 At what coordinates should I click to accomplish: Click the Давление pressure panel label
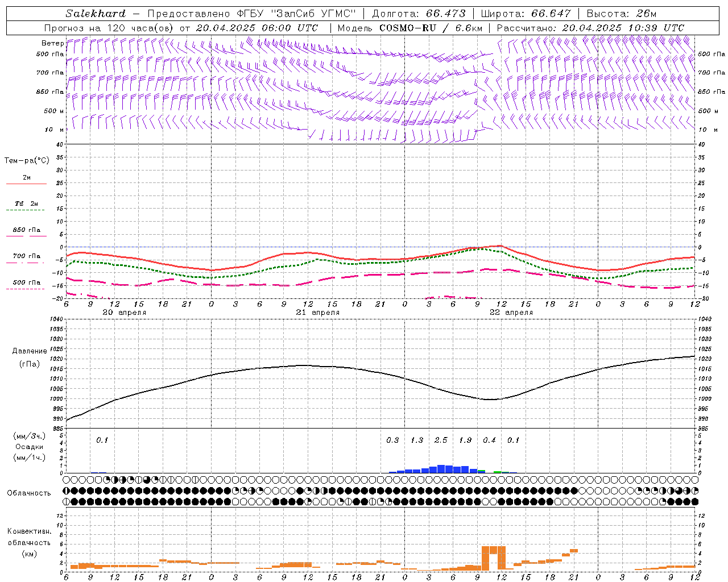pos(30,351)
